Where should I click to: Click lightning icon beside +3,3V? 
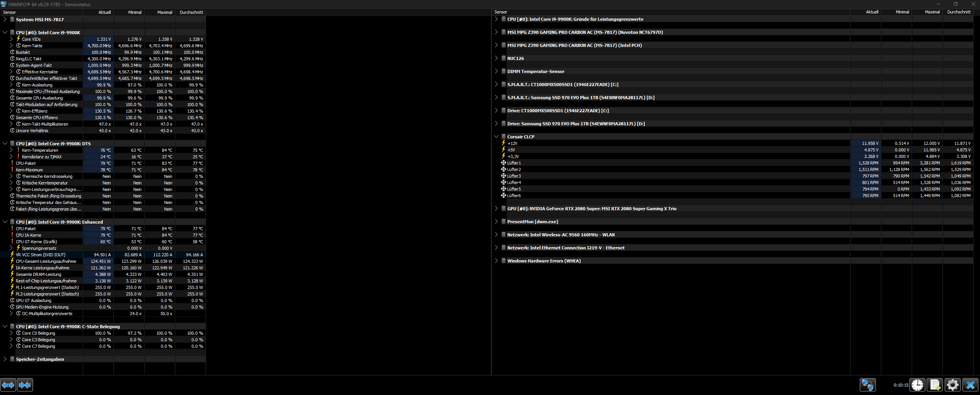pyautogui.click(x=504, y=156)
